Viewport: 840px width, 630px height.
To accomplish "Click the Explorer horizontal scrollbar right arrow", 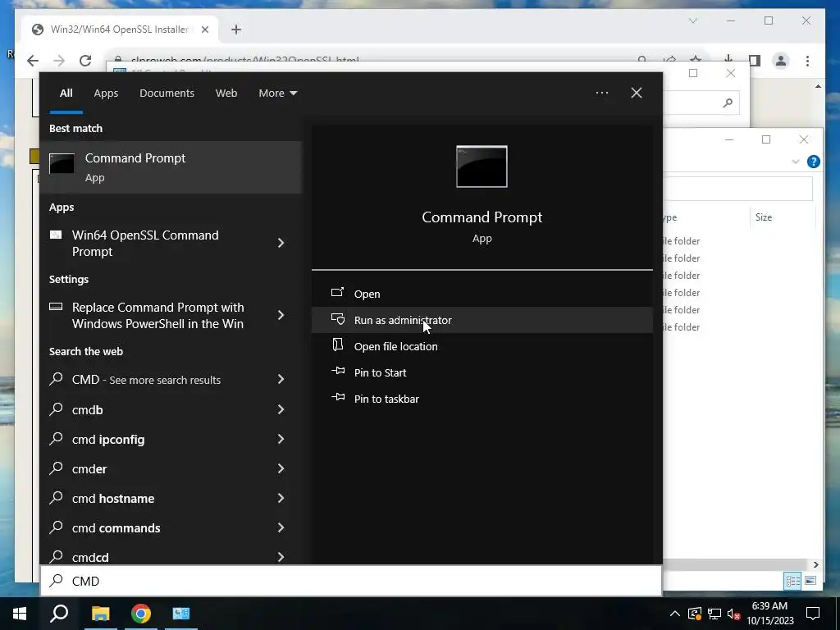I will [x=816, y=564].
